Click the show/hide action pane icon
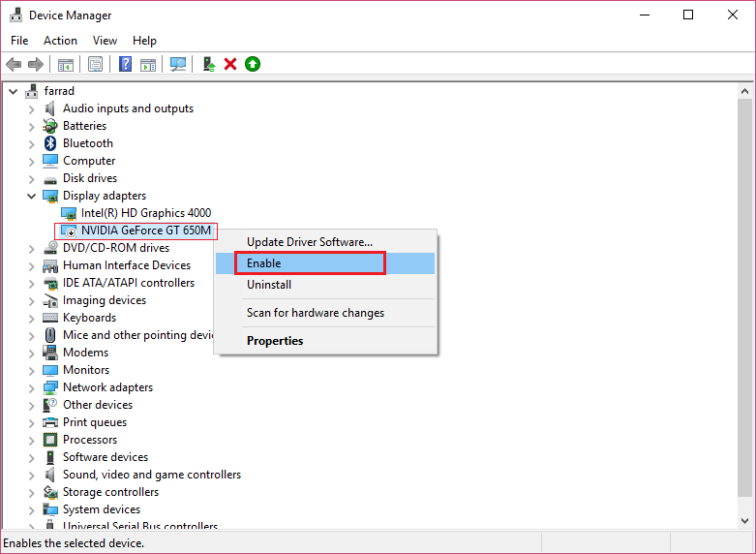 click(x=148, y=64)
